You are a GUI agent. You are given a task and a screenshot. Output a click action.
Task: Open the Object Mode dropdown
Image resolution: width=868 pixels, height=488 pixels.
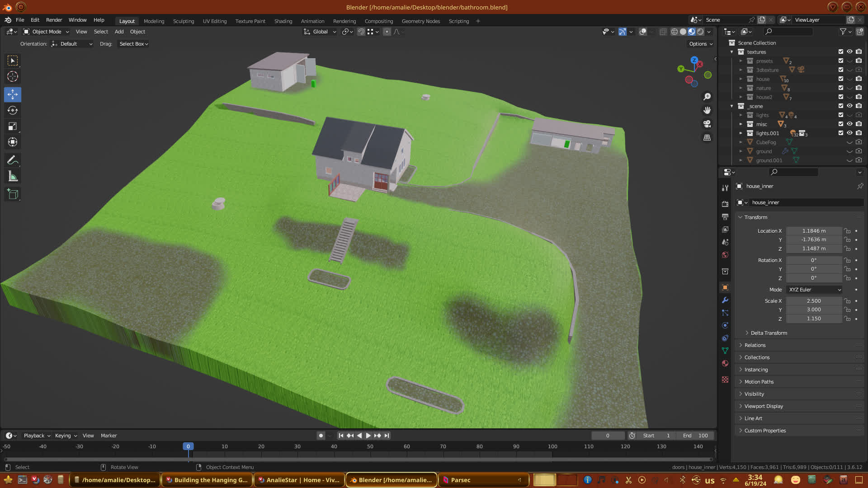[x=46, y=32]
